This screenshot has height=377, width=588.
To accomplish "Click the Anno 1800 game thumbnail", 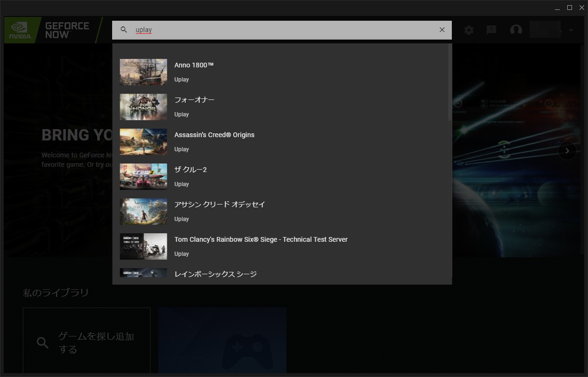I will 143,72.
